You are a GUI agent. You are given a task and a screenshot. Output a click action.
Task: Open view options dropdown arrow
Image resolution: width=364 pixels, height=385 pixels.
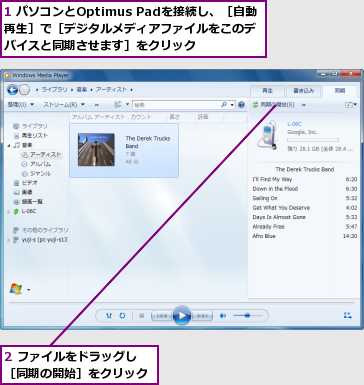pos(127,104)
